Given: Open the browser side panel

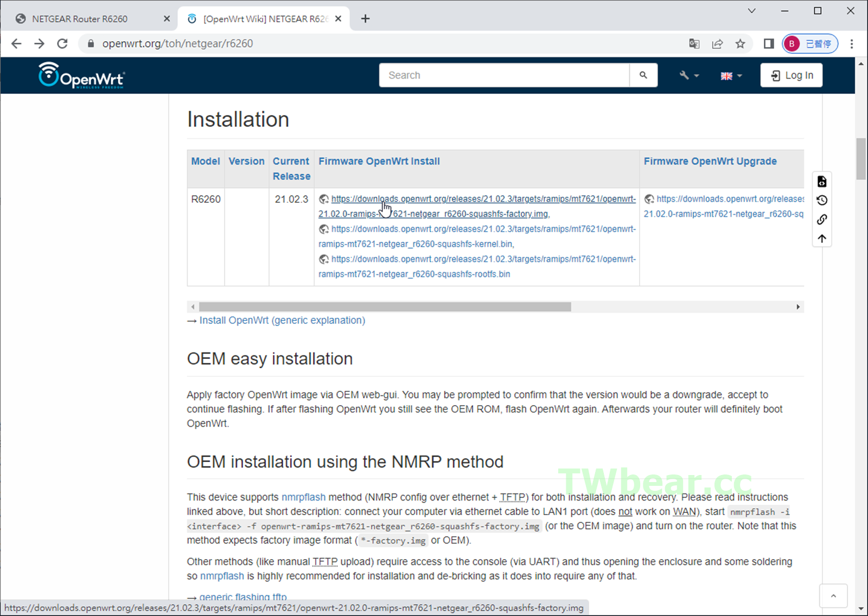Looking at the screenshot, I should 769,44.
